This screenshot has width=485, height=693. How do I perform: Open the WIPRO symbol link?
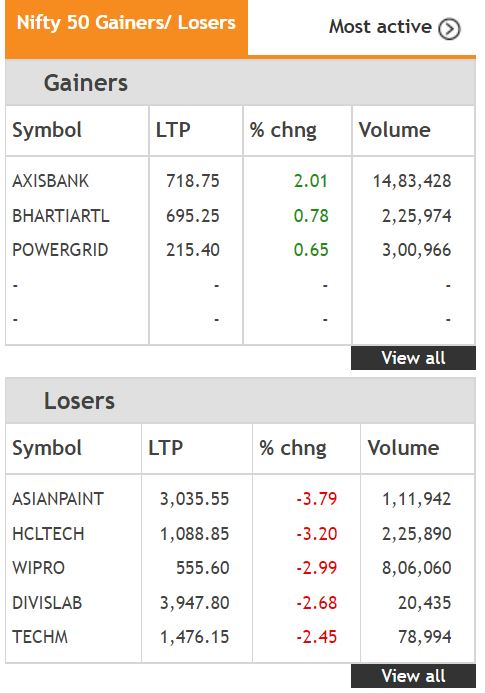coord(38,568)
